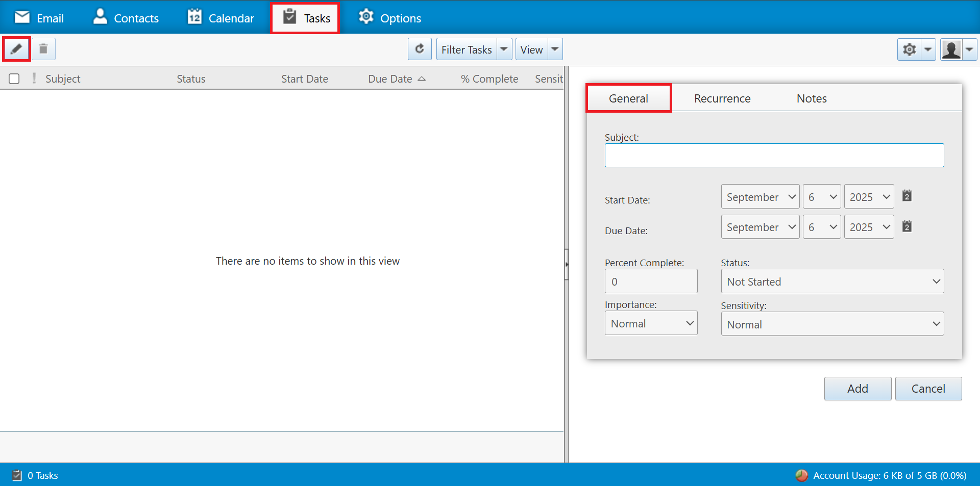Open the Email section
The width and height of the screenshot is (980, 486).
39,18
